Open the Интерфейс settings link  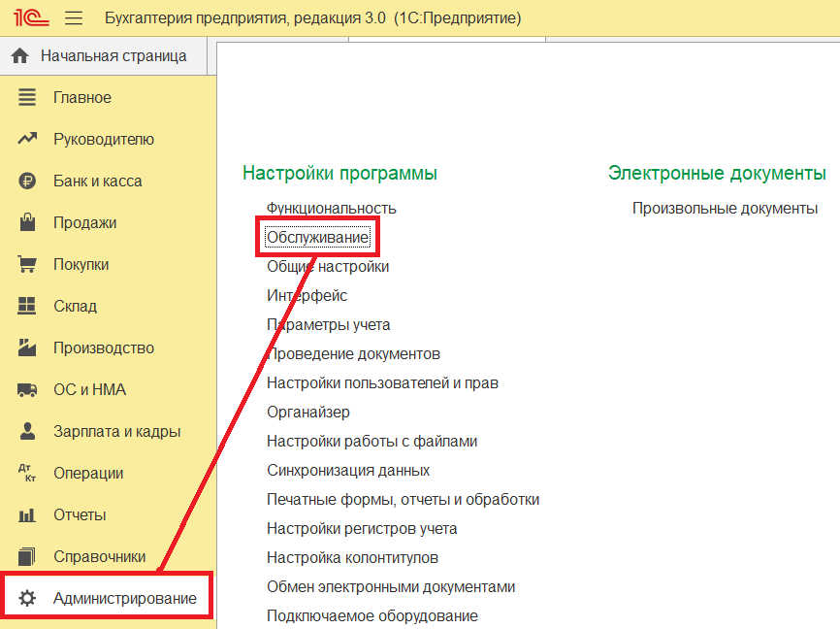[x=307, y=295]
